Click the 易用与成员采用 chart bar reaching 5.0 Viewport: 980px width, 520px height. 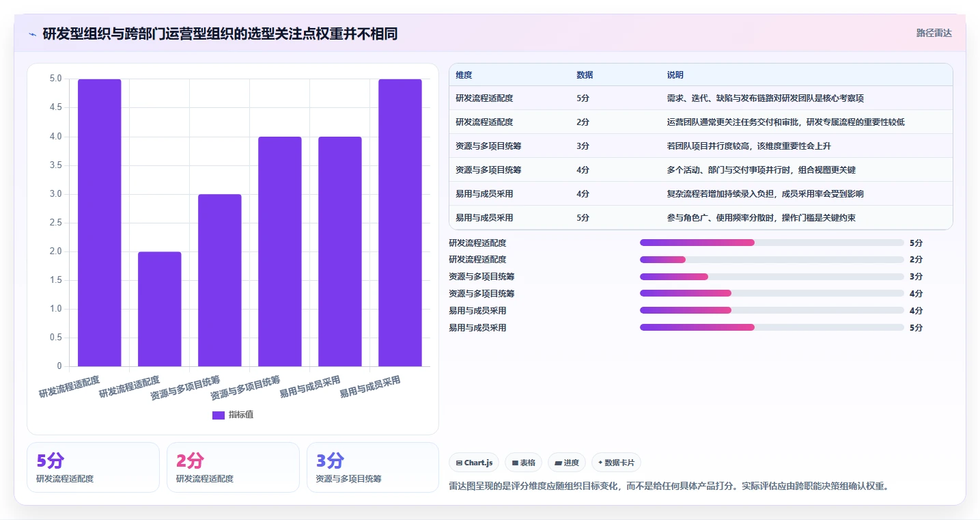pos(400,223)
